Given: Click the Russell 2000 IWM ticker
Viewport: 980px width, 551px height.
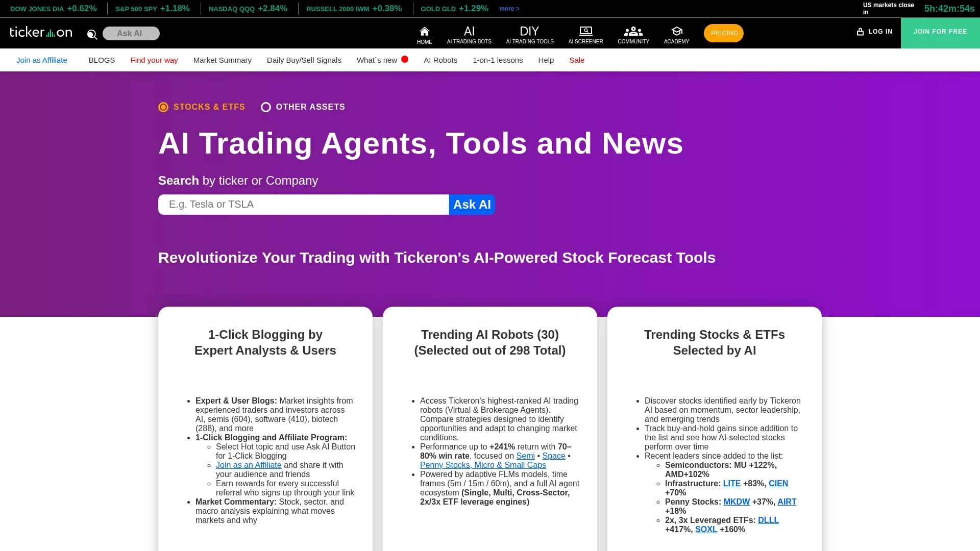Looking at the screenshot, I should tap(354, 9).
